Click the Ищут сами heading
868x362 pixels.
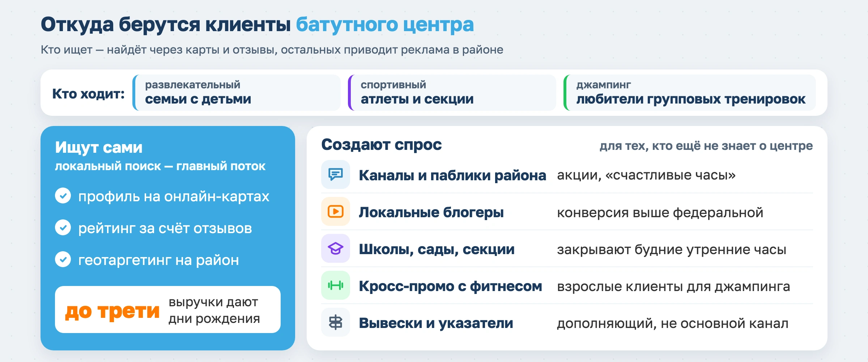point(99,147)
